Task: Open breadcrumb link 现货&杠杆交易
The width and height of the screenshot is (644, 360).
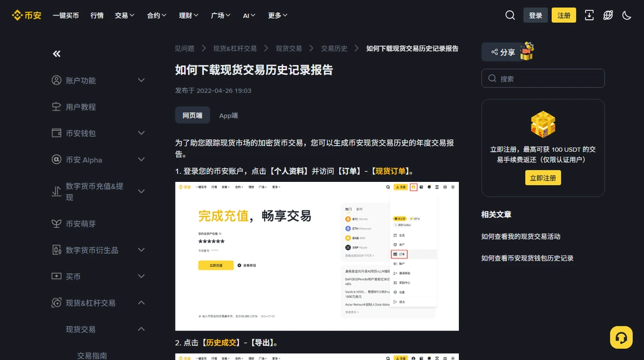Action: (235, 48)
